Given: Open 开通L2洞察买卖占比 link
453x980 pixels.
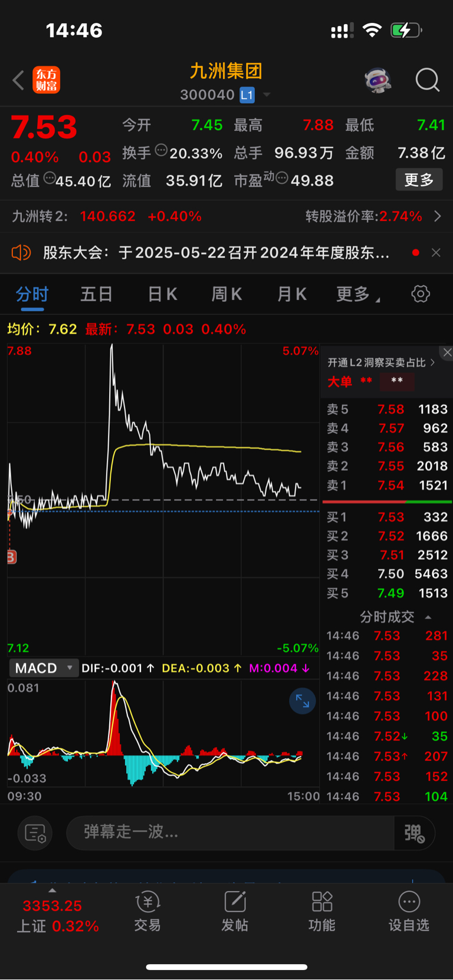Looking at the screenshot, I should point(381,363).
